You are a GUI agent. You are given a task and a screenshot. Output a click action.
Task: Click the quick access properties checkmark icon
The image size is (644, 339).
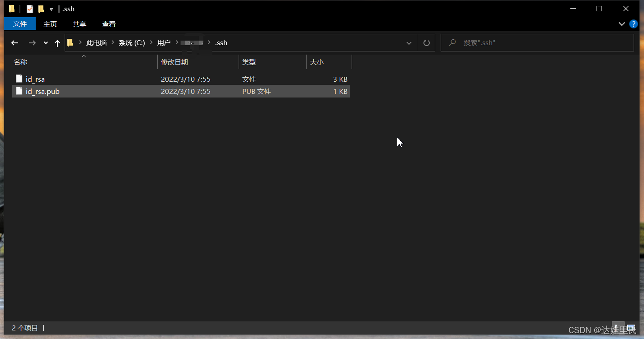[30, 9]
